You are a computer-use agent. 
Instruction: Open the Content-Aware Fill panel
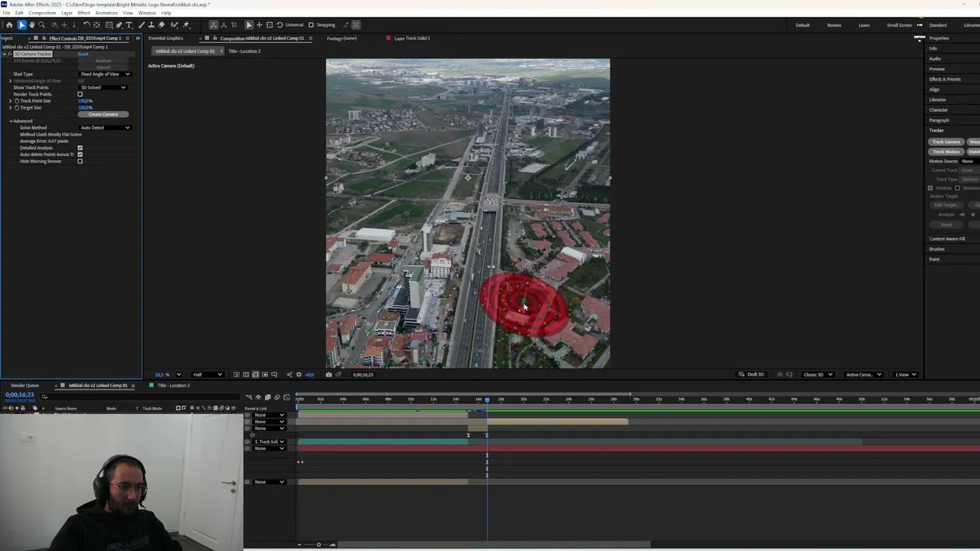click(x=947, y=239)
